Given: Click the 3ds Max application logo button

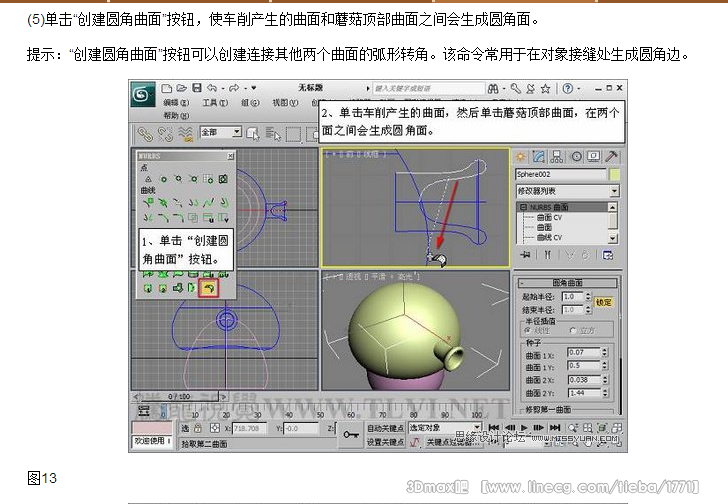Looking at the screenshot, I should pos(143,95).
